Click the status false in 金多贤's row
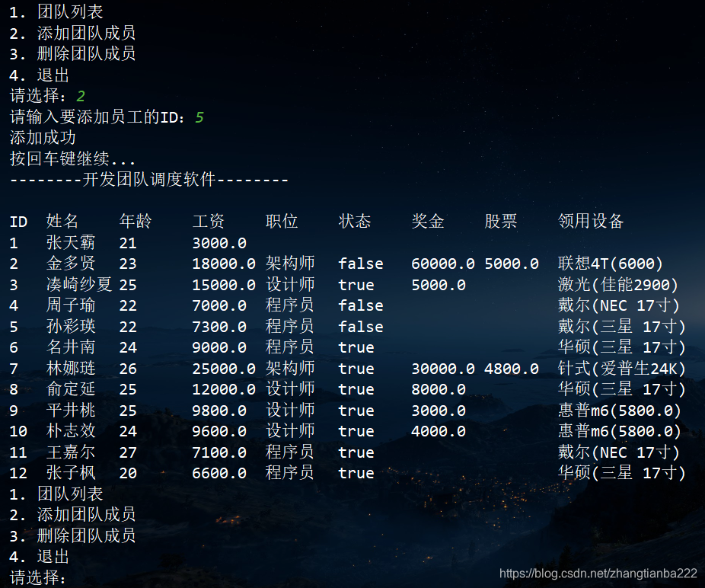The height and width of the screenshot is (588, 705). pyautogui.click(x=361, y=264)
